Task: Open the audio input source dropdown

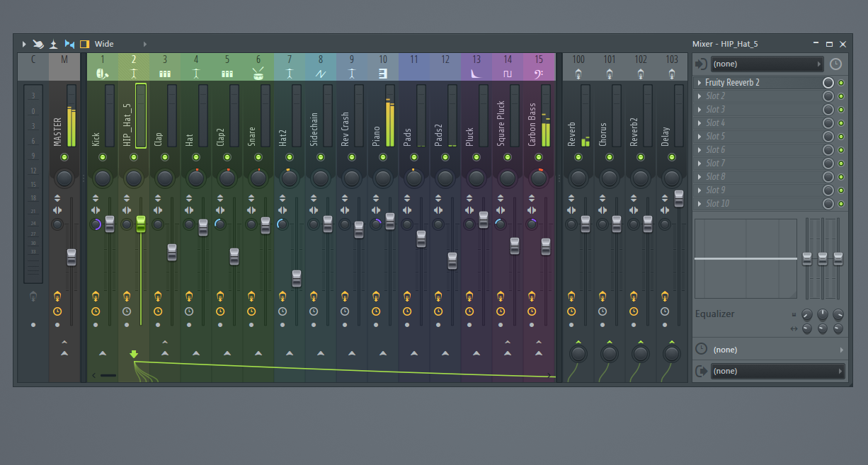Action: [x=767, y=64]
